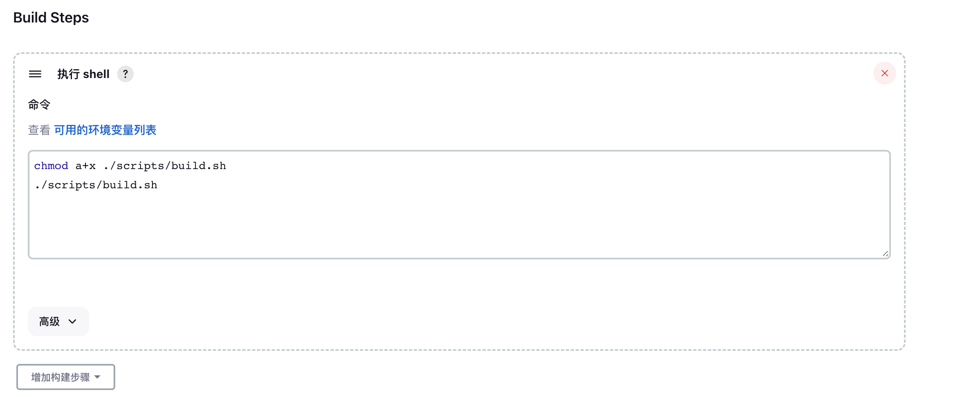This screenshot has height=397, width=980.
Task: Click the chevron arrow inside the 高级 button
Action: pyautogui.click(x=72, y=321)
